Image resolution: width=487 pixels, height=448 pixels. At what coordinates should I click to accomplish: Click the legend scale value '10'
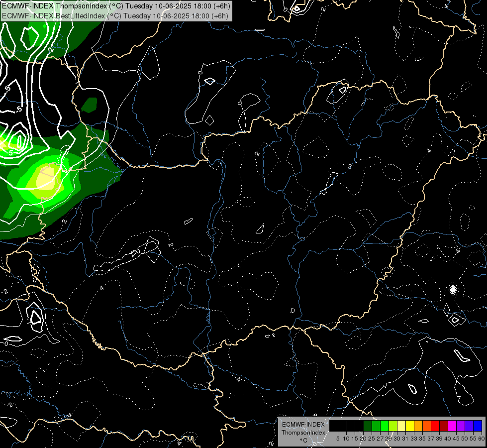(x=346, y=439)
